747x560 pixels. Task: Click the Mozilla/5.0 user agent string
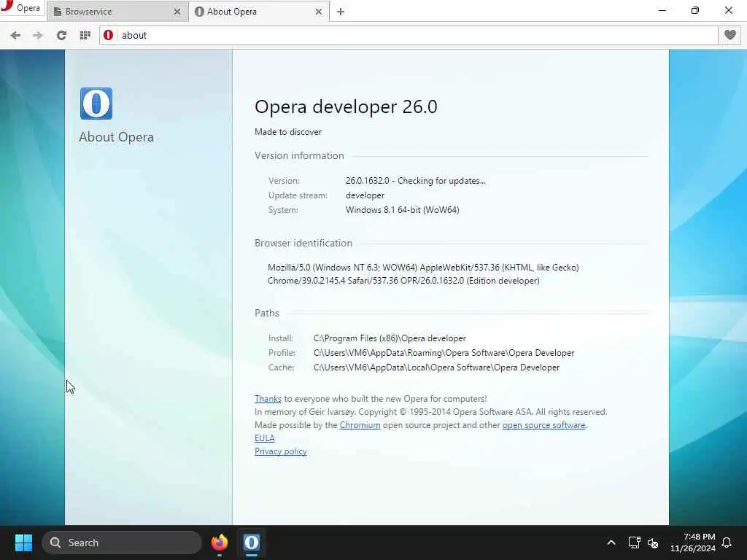pos(423,274)
